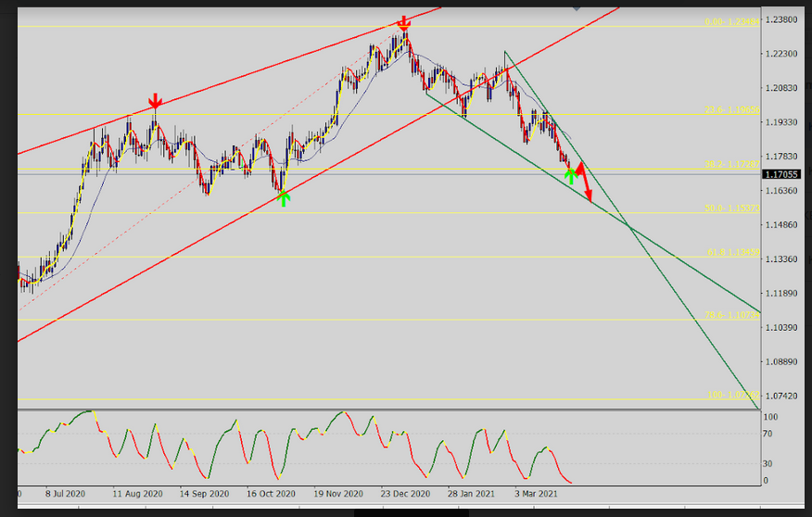The image size is (812, 517).
Task: Click the 100 Fibonacci label 1.07262
Action: (x=733, y=396)
